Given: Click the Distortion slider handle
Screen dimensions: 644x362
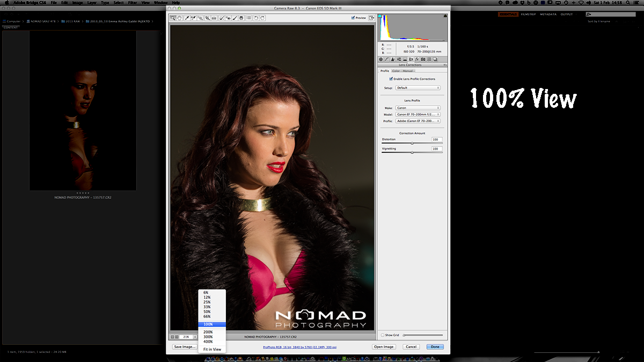Looking at the screenshot, I should (x=412, y=143).
